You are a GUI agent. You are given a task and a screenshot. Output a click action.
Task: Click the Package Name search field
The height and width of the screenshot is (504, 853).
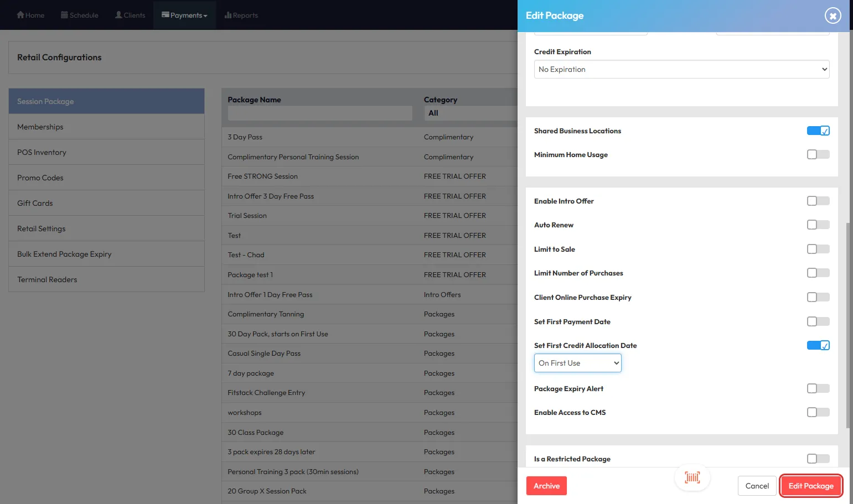tap(320, 113)
